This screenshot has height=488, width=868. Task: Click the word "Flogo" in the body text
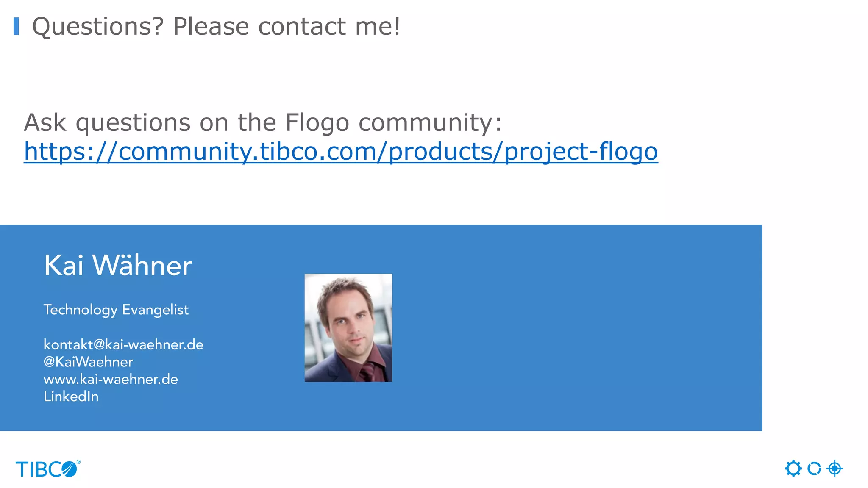(317, 122)
